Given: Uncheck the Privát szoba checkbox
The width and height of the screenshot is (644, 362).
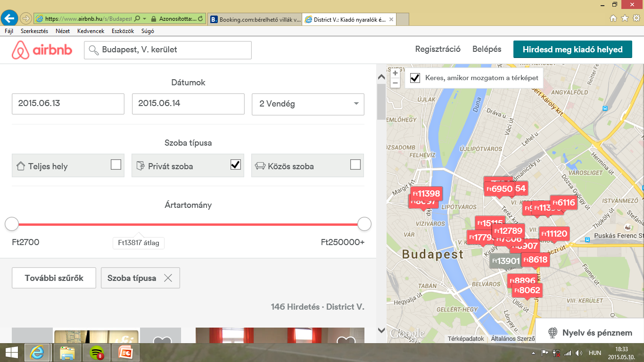Looking at the screenshot, I should 235,165.
